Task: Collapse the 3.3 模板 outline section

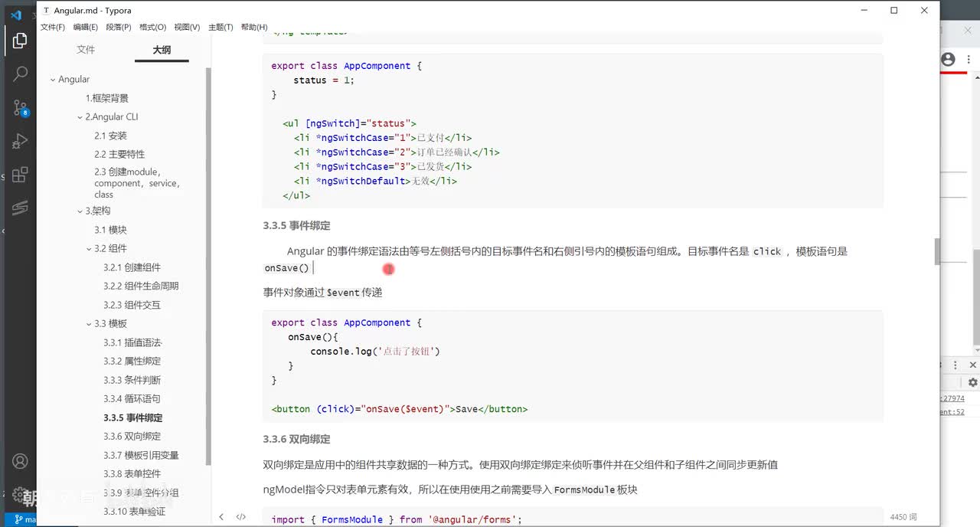Action: (x=89, y=324)
